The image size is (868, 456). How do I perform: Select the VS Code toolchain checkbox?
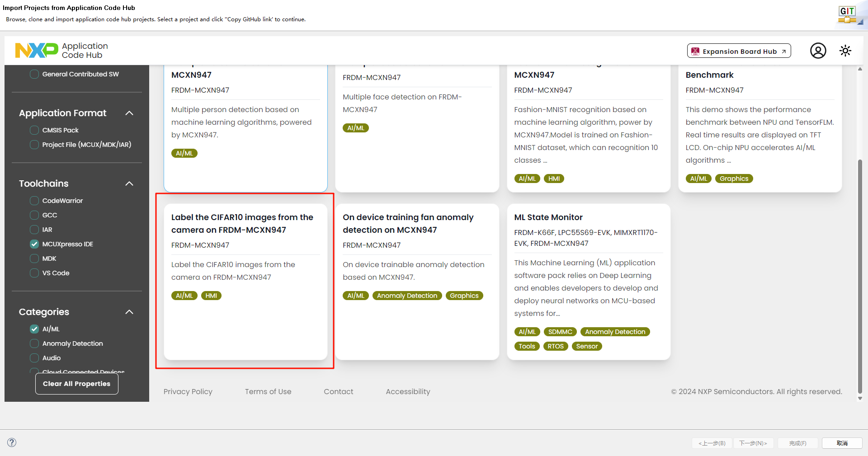(x=34, y=273)
